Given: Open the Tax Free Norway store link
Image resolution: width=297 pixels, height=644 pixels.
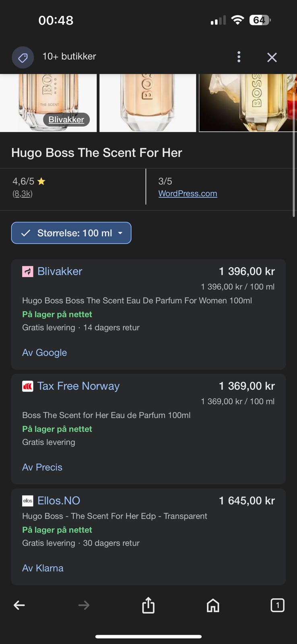Looking at the screenshot, I should (x=78, y=386).
